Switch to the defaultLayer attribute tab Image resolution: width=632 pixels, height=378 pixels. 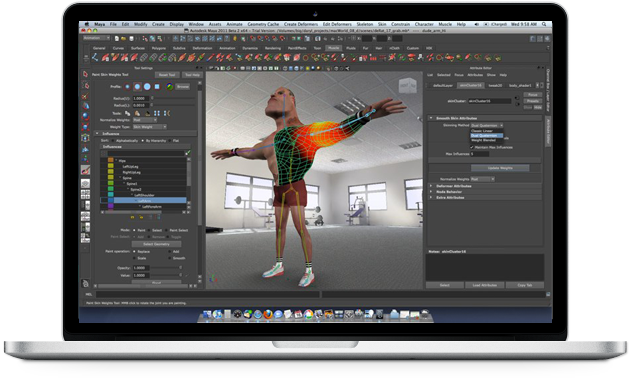443,85
